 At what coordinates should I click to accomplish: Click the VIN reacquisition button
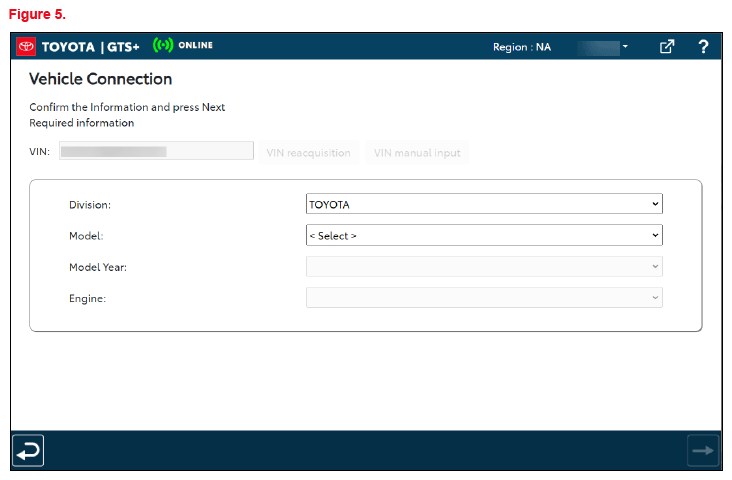click(x=309, y=153)
